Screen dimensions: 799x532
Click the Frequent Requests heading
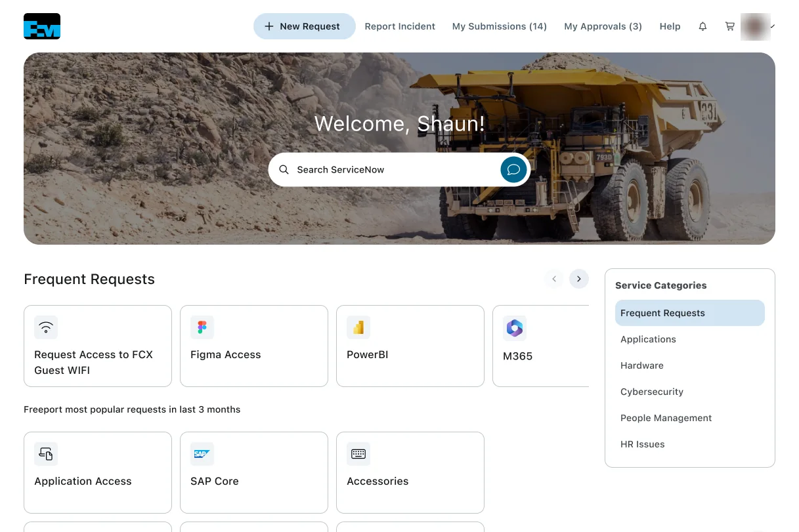click(x=89, y=279)
